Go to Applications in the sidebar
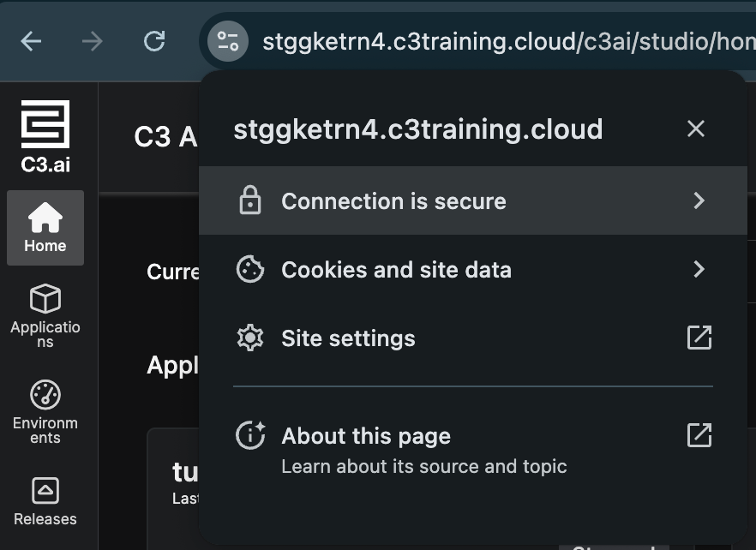This screenshot has height=550, width=756. point(45,316)
